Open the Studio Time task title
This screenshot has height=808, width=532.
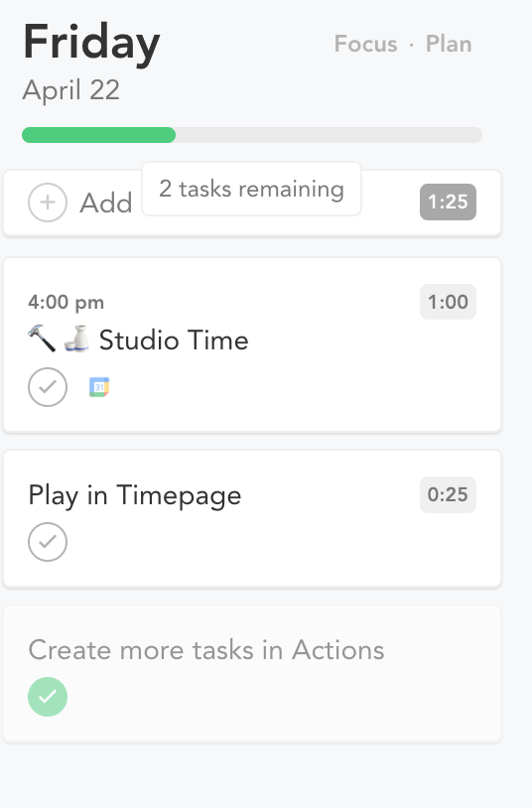click(x=174, y=340)
